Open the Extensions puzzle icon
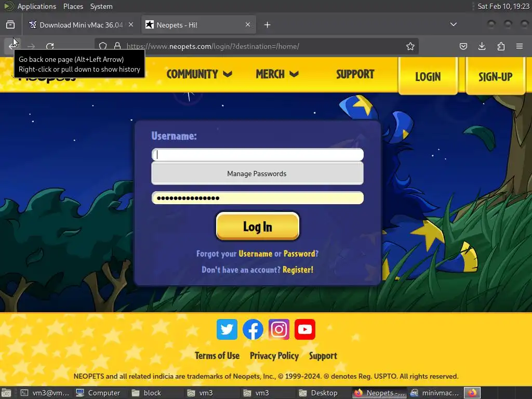532x399 pixels. pos(501,46)
